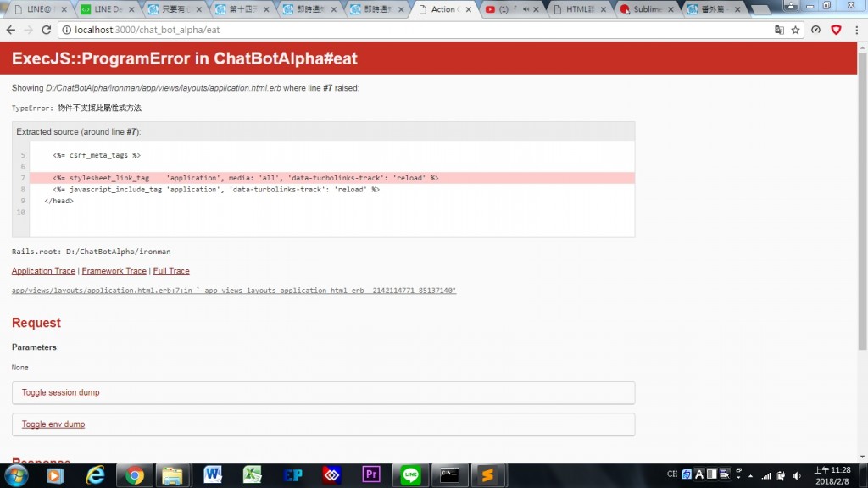This screenshot has height=488, width=868.
Task: Open LINE app from taskbar
Action: pyautogui.click(x=411, y=475)
